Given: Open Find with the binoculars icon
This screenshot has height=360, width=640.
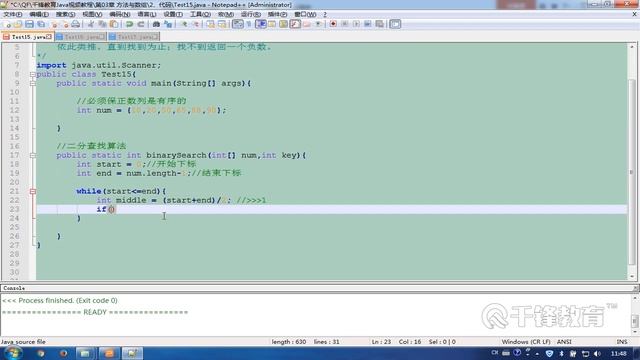Looking at the screenshot, I should [x=156, y=24].
